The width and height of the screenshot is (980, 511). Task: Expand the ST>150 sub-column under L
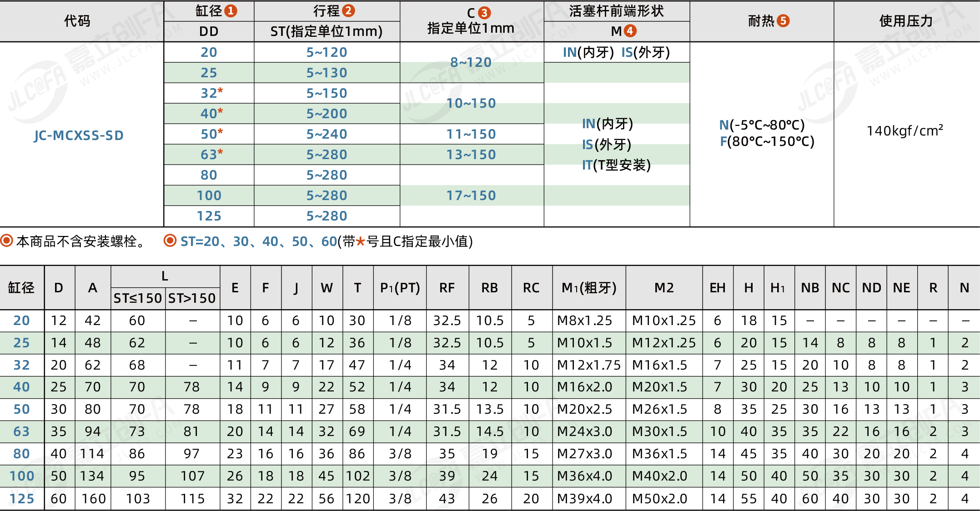coord(192,298)
